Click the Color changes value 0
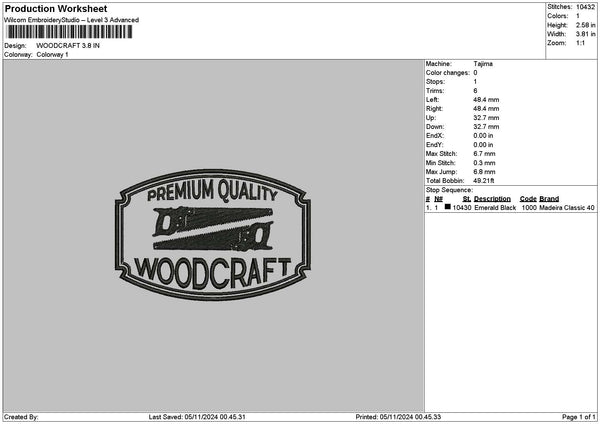Screen dimensions: 600x424 coord(475,73)
